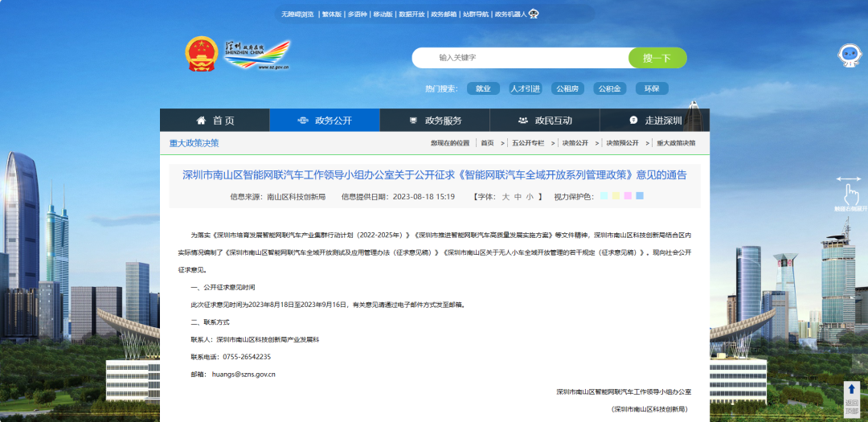
Task: Click the email huangs@szns.gov.cn
Action: (x=244, y=375)
